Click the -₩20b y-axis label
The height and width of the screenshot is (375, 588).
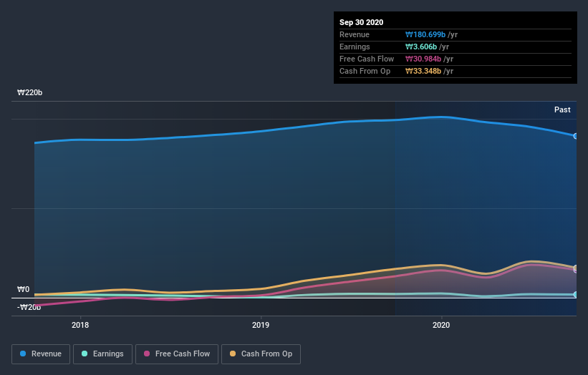click(x=29, y=307)
